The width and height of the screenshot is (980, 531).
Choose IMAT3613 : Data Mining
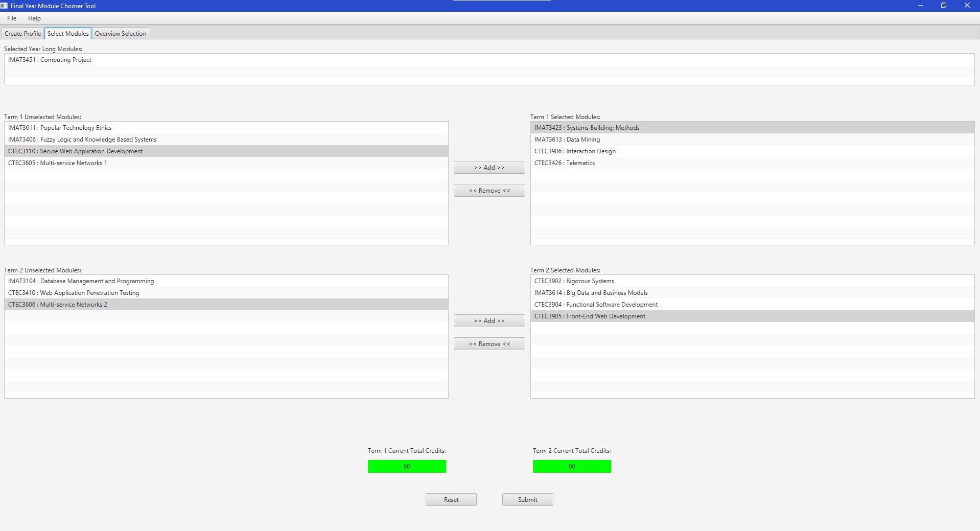(x=753, y=140)
